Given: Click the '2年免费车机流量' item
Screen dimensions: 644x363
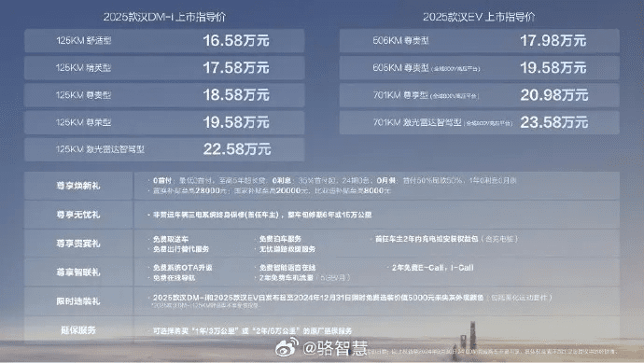Looking at the screenshot, I should click(286, 278).
